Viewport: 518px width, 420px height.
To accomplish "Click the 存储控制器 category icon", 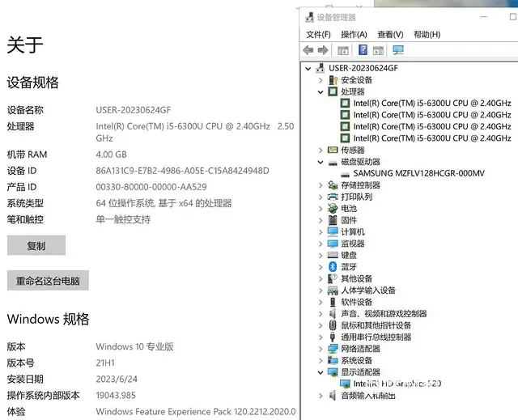I will click(333, 185).
